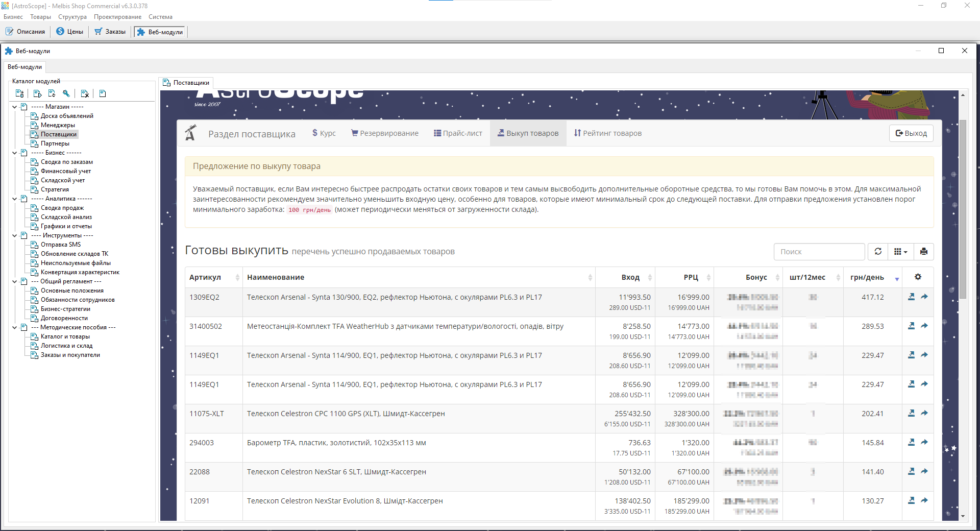Image resolution: width=980 pixels, height=531 pixels.
Task: Open the columns selector dropdown button
Action: tap(901, 251)
